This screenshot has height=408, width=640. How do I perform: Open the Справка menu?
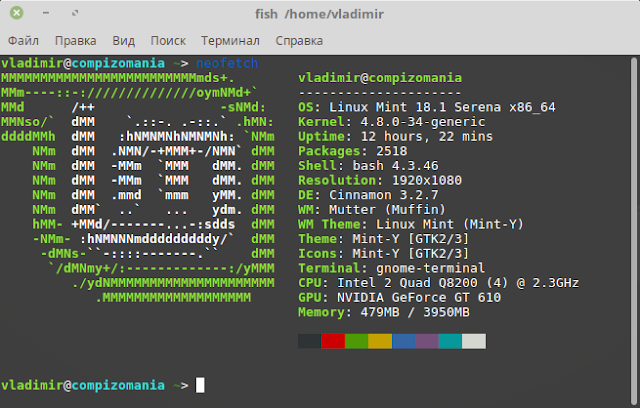(x=299, y=41)
